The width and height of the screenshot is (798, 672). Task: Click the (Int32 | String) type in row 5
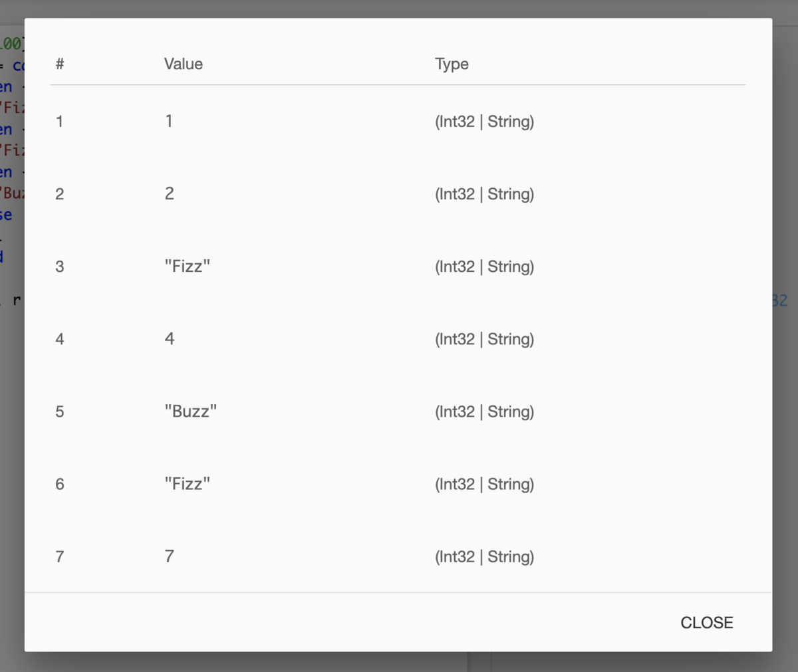[x=484, y=411]
